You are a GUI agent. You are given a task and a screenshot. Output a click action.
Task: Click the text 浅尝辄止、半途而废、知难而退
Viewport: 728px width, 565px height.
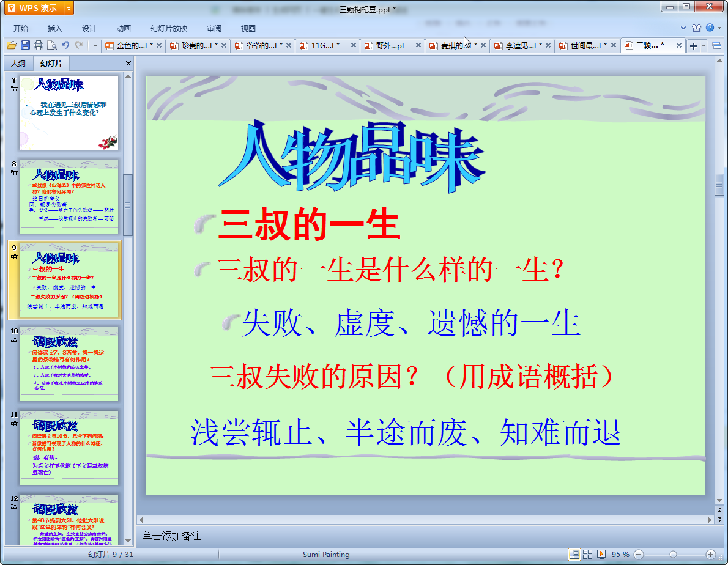point(406,432)
